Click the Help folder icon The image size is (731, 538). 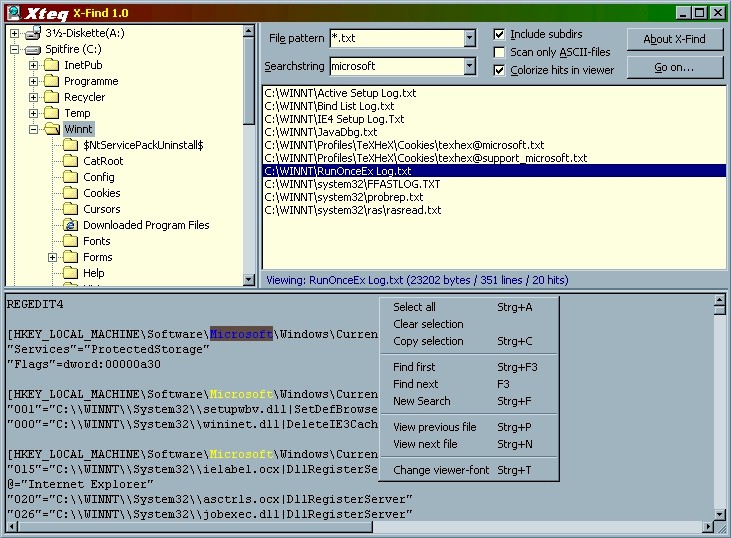pyautogui.click(x=70, y=273)
